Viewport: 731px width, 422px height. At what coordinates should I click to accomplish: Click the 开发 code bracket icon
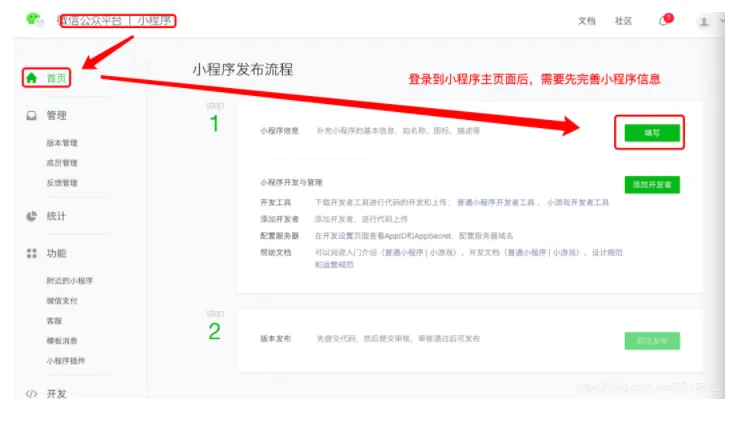31,394
